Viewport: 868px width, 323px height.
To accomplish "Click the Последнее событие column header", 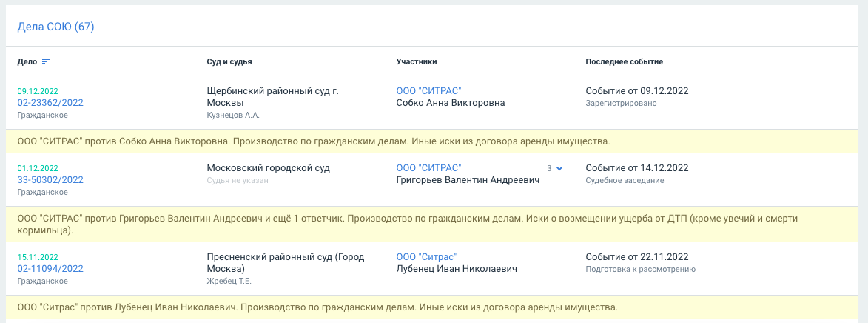I will (x=625, y=61).
